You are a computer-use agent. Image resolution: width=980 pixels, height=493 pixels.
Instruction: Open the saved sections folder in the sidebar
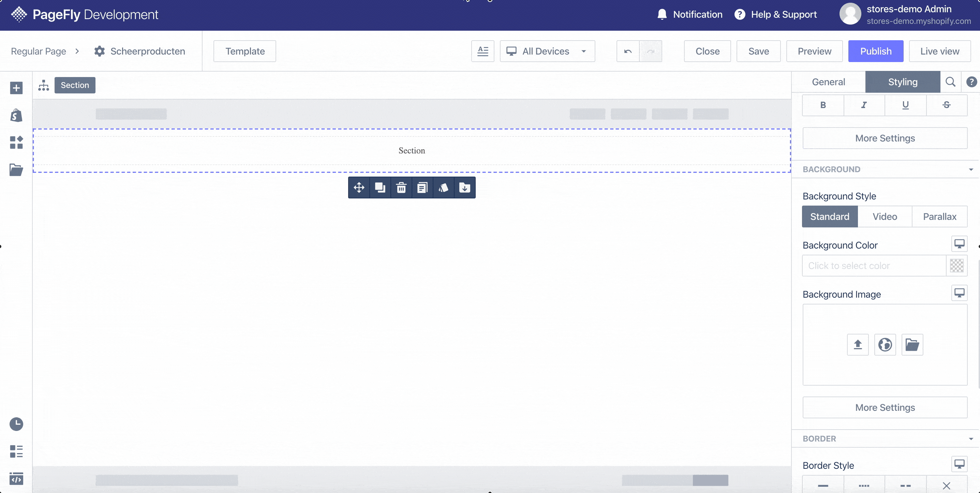16,170
